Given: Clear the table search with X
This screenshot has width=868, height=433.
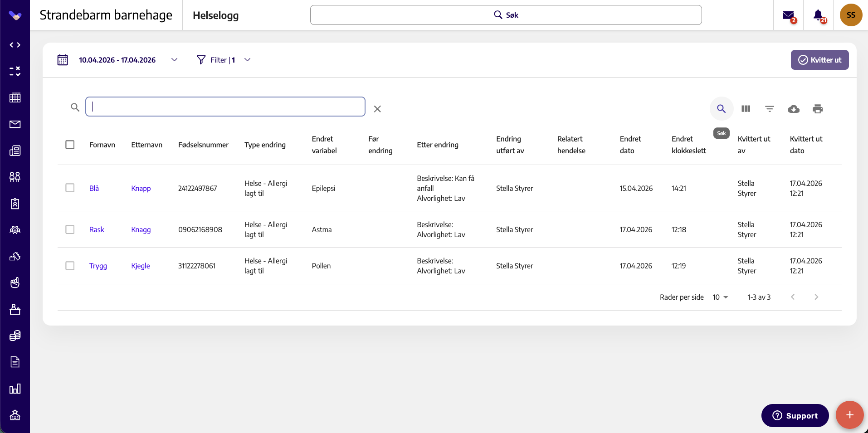Looking at the screenshot, I should click(377, 109).
